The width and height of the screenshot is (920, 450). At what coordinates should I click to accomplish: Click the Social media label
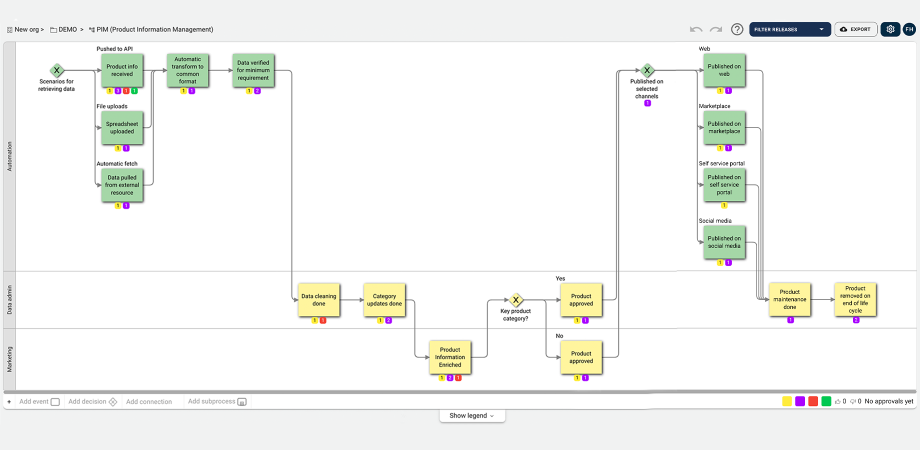715,221
